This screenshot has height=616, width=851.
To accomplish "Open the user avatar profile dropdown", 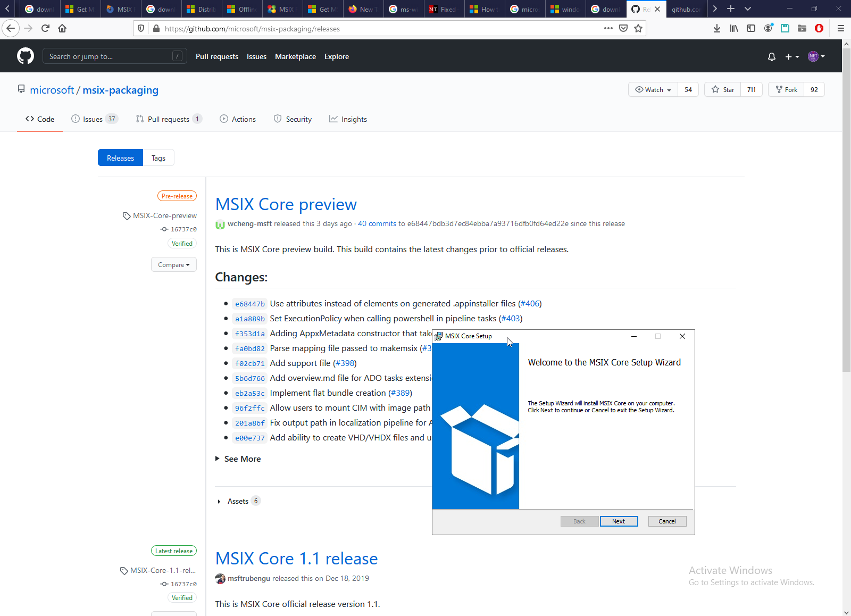I will pyautogui.click(x=816, y=56).
